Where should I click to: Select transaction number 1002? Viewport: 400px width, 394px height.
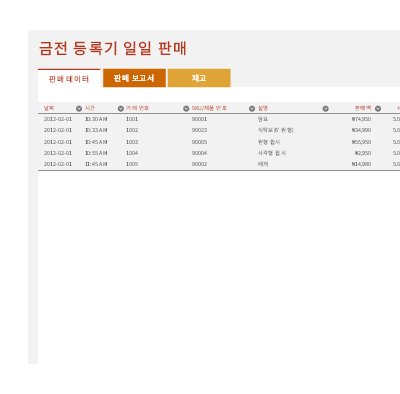[x=132, y=130]
